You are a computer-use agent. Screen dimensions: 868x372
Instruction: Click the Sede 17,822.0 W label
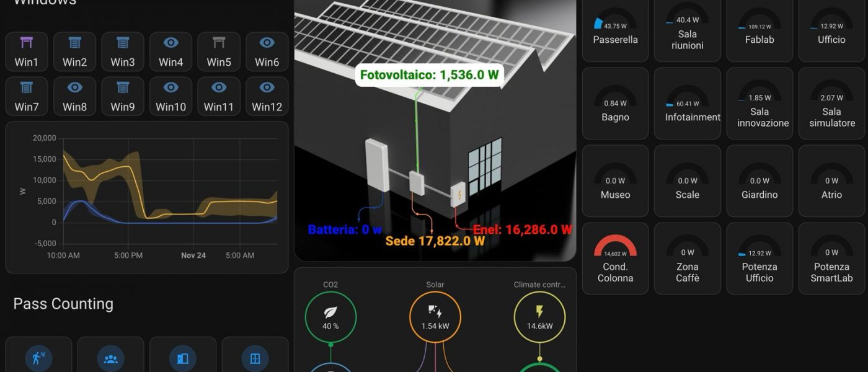click(435, 241)
